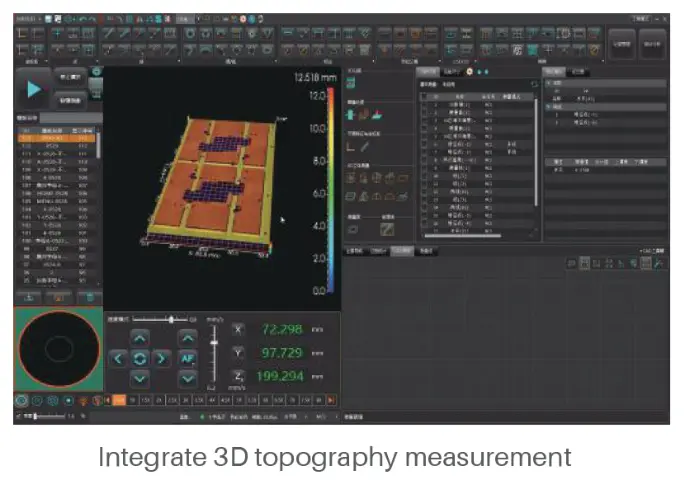The height and width of the screenshot is (480, 690).
Task: Click the Z axis zero button
Action: [x=238, y=376]
